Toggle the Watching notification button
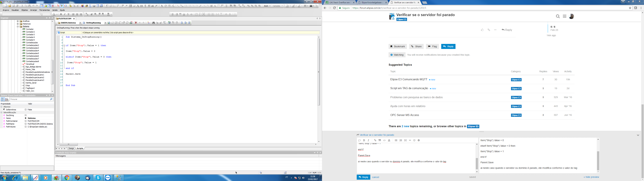This screenshot has width=644, height=181. 397,55
